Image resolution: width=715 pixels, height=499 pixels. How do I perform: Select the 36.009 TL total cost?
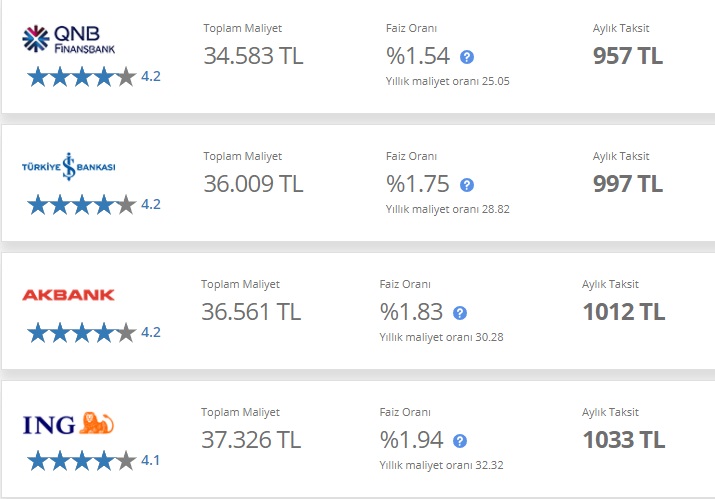pyautogui.click(x=253, y=184)
